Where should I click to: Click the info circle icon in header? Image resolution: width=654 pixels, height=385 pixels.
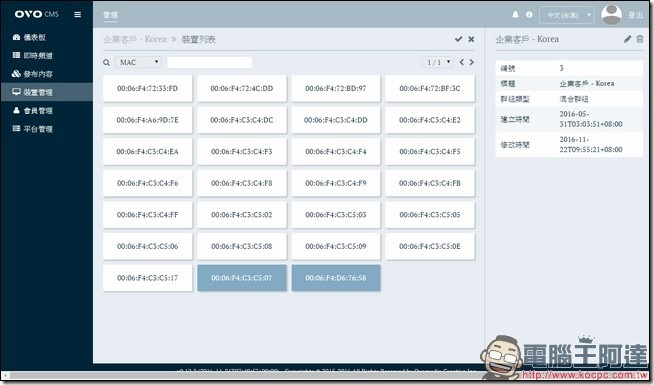click(x=529, y=15)
